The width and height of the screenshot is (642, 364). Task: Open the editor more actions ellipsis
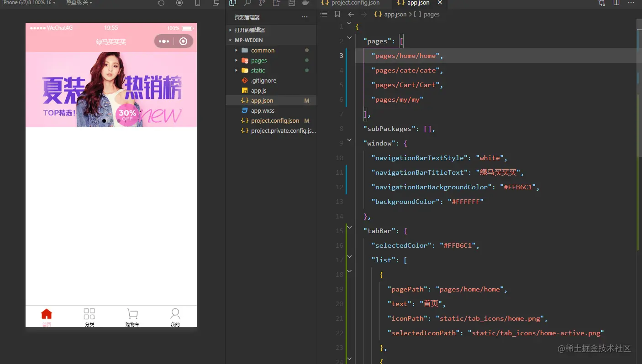pyautogui.click(x=631, y=3)
